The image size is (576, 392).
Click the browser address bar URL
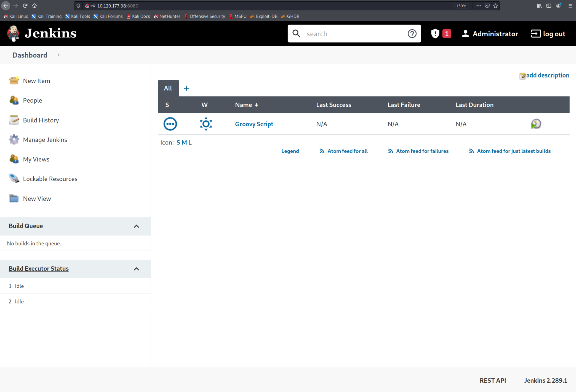[118, 6]
